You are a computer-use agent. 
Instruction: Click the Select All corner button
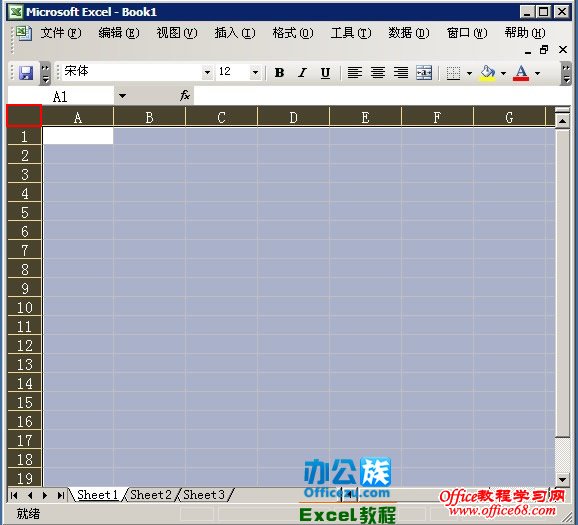[24, 116]
